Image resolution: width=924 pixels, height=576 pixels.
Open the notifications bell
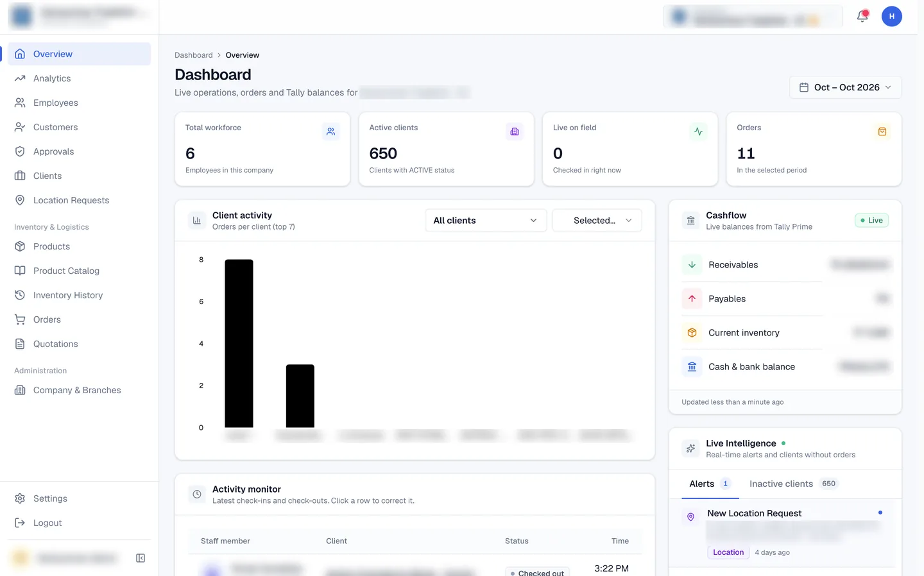pyautogui.click(x=862, y=17)
